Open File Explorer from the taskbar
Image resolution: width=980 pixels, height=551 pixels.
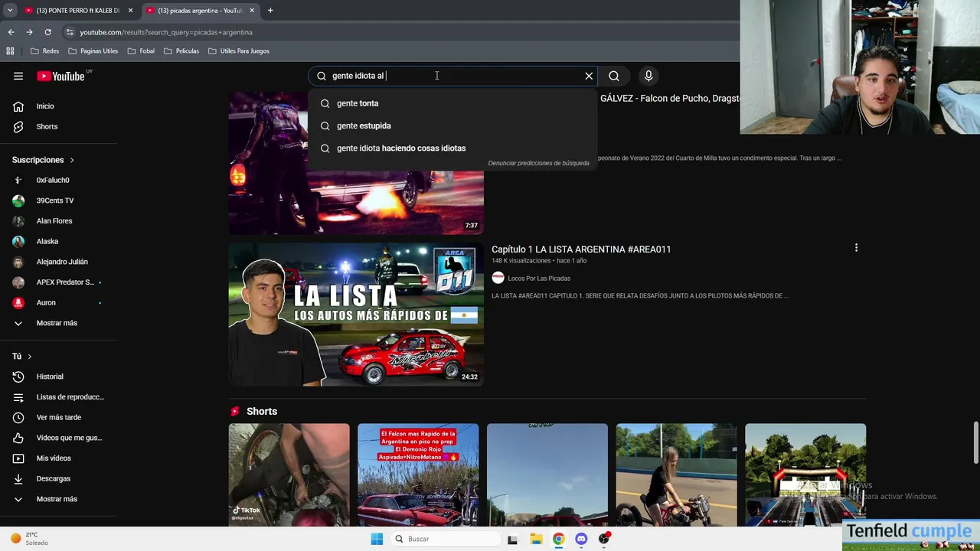point(536,539)
